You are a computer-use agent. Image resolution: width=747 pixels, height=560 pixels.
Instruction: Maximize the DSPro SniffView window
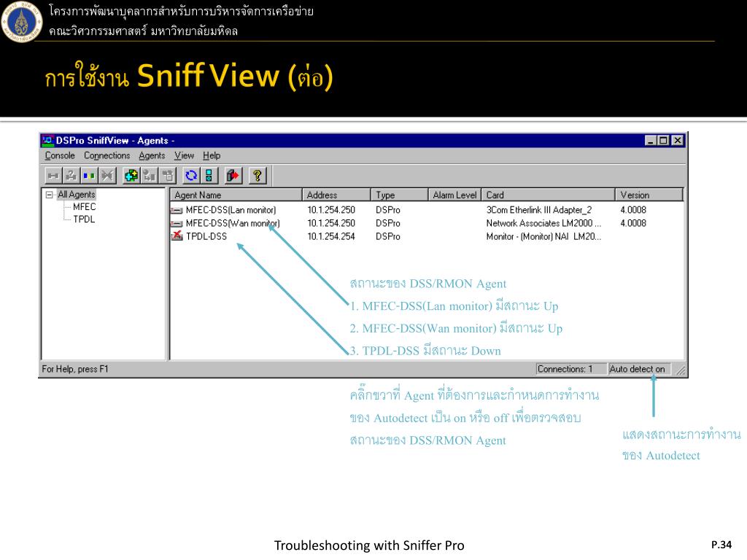pos(662,141)
